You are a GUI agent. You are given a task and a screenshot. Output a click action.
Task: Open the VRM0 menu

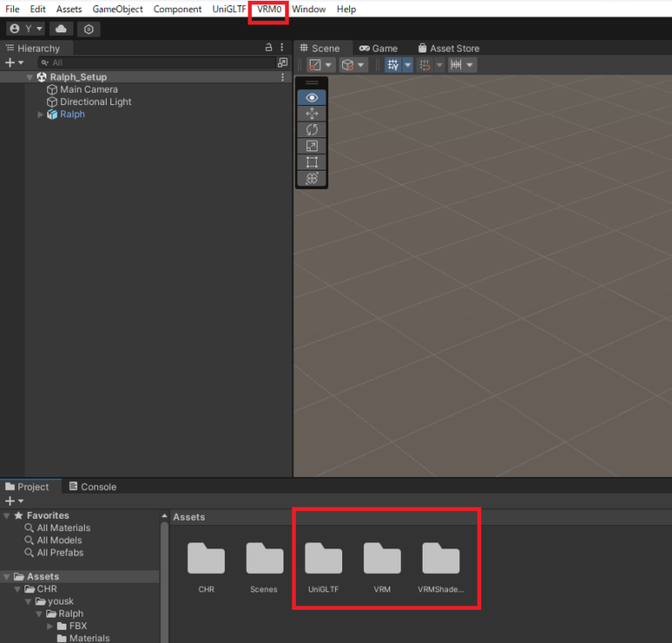tap(269, 9)
